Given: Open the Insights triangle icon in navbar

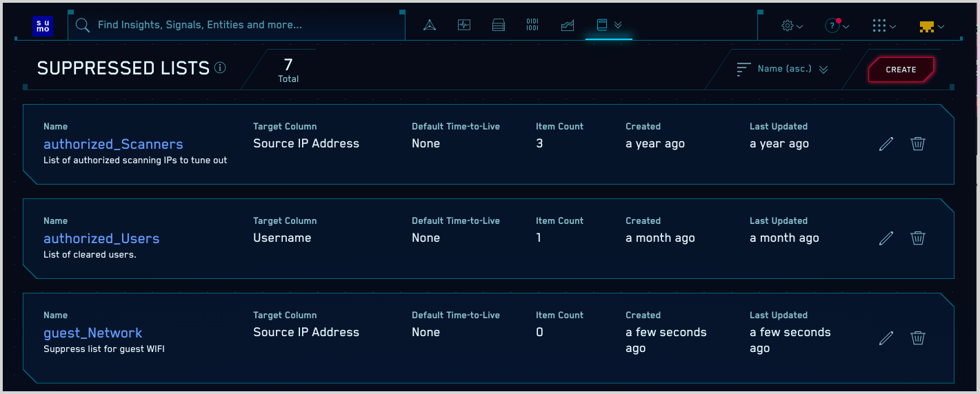Looking at the screenshot, I should point(430,25).
